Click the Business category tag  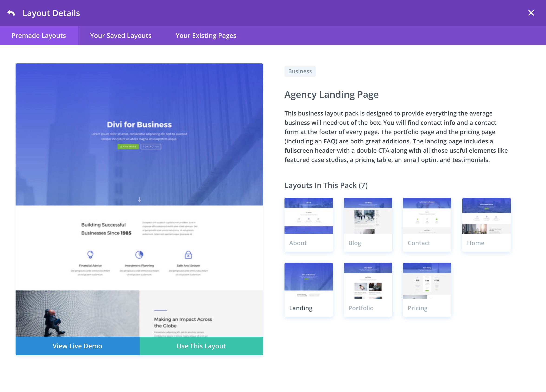tap(300, 71)
